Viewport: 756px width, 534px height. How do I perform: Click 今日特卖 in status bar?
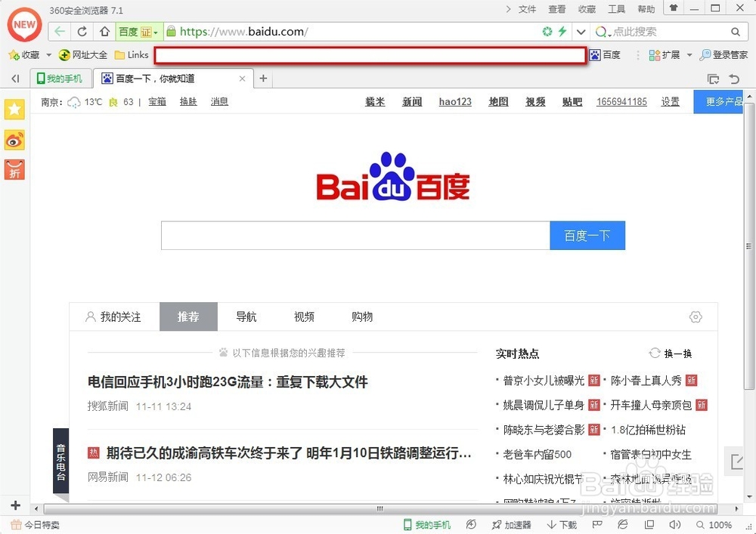(36, 525)
